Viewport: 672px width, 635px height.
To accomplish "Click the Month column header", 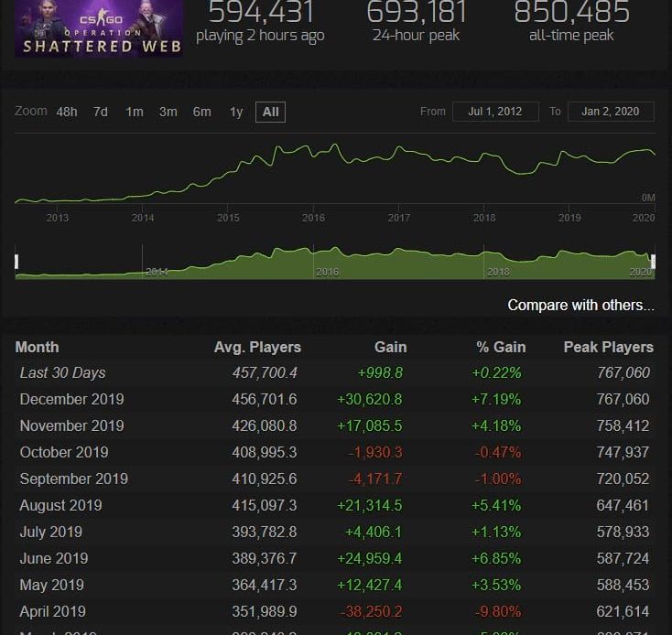I will coord(38,347).
